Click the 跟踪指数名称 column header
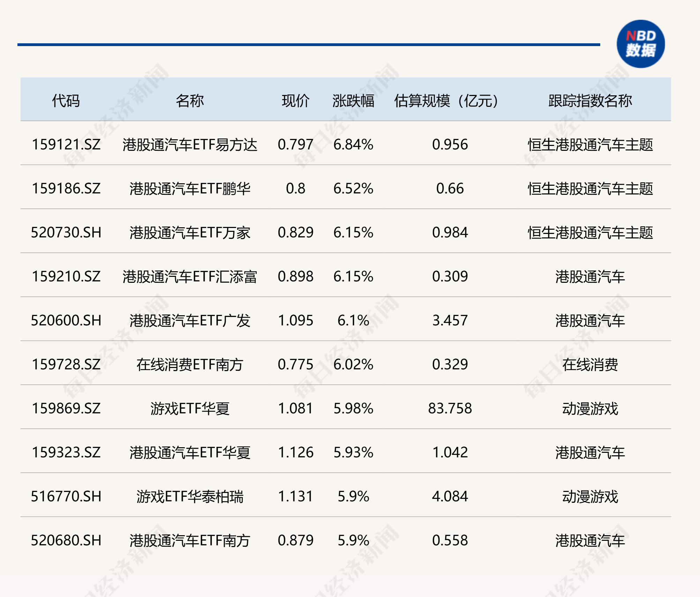 tap(590, 101)
